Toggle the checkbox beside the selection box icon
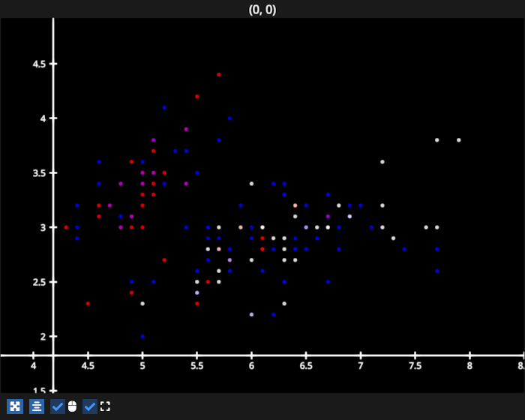This screenshot has width=525, height=420. tap(90, 406)
